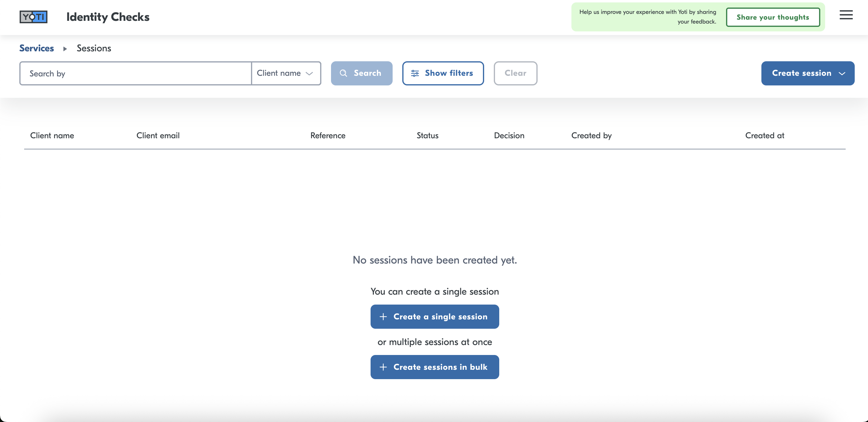
Task: Expand the Create session chevron
Action: pos(842,73)
